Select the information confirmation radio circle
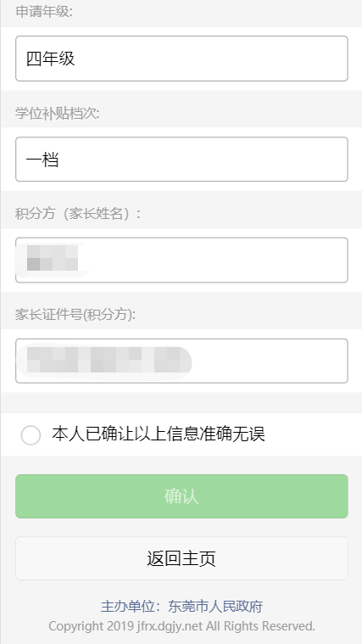 point(31,435)
